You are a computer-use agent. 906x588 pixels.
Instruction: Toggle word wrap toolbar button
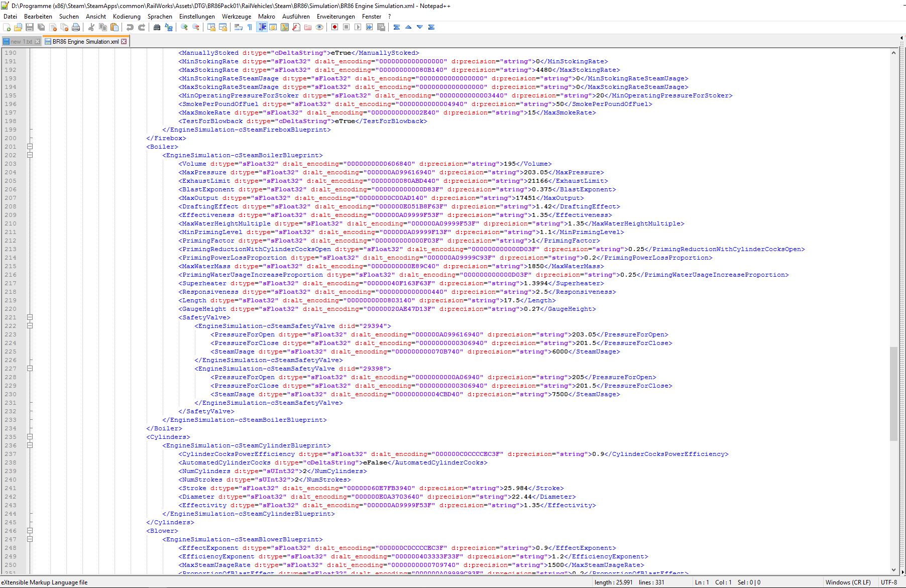[239, 27]
